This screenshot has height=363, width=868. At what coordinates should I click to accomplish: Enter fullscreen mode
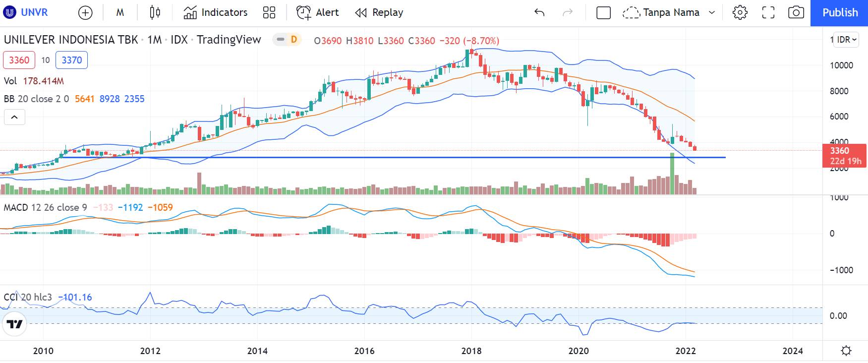point(768,12)
